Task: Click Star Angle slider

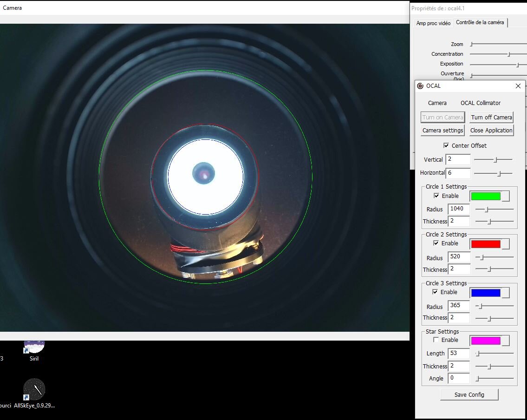Action: click(x=494, y=378)
